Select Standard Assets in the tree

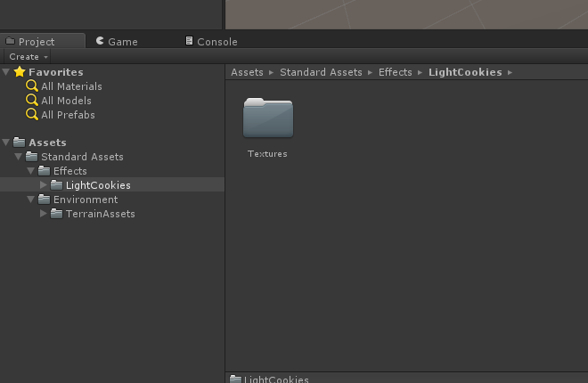coord(82,157)
